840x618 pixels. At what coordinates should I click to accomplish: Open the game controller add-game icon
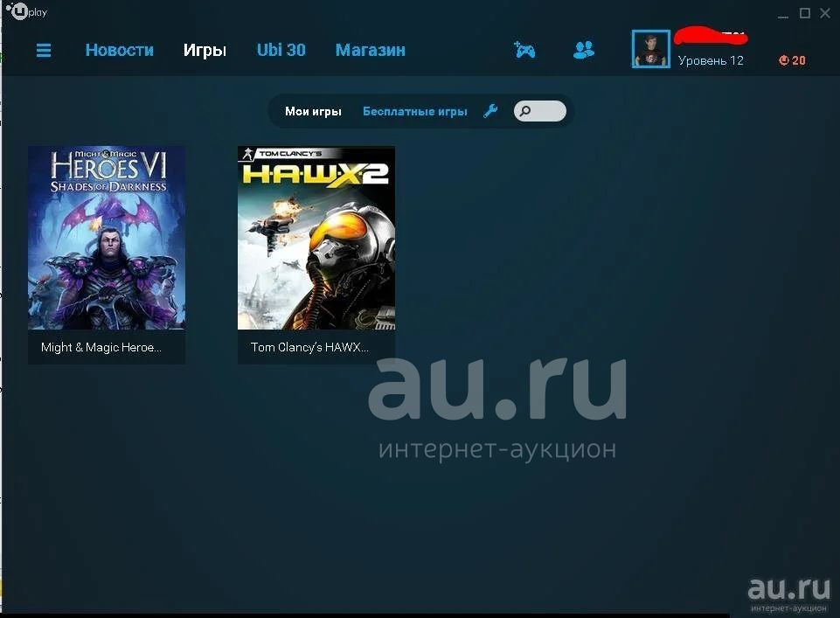click(524, 50)
